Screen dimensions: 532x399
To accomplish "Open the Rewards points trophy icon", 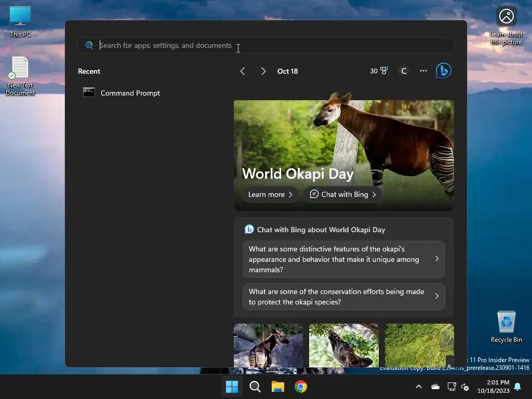I will 384,71.
